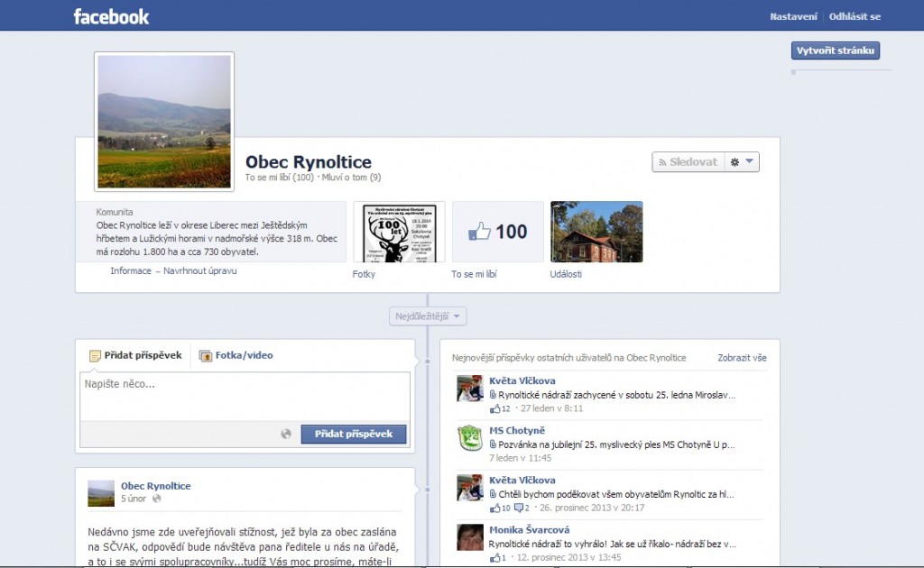Screen dimensions: 924x568
Task: Click the Květa Vlčkova name on the 26. prosinec post
Action: coord(522,481)
